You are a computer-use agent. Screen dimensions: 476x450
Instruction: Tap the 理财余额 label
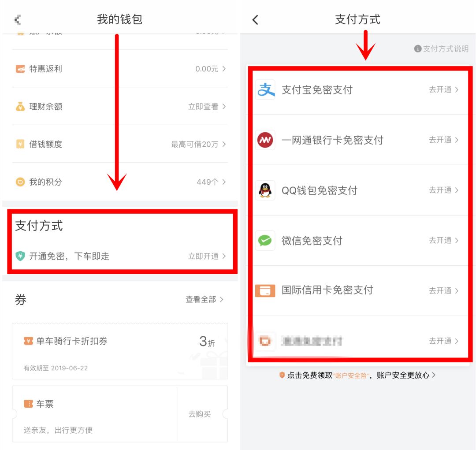[x=45, y=107]
